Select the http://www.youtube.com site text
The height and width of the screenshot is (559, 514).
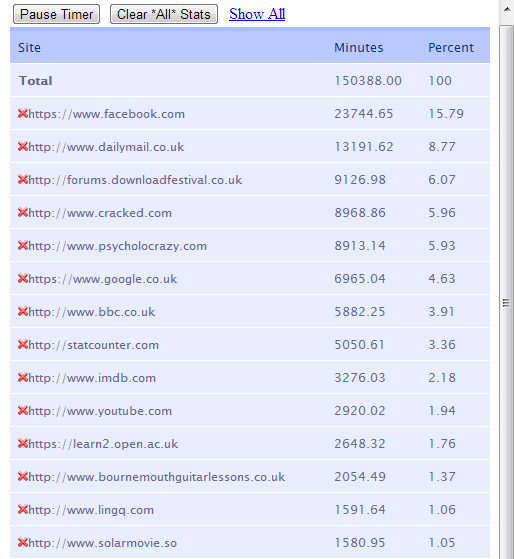[x=100, y=411]
